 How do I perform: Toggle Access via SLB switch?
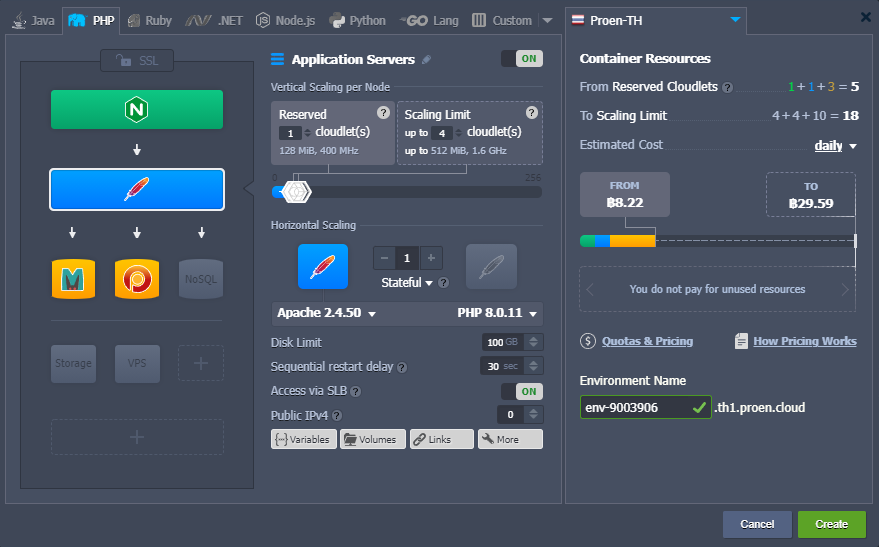point(522,391)
